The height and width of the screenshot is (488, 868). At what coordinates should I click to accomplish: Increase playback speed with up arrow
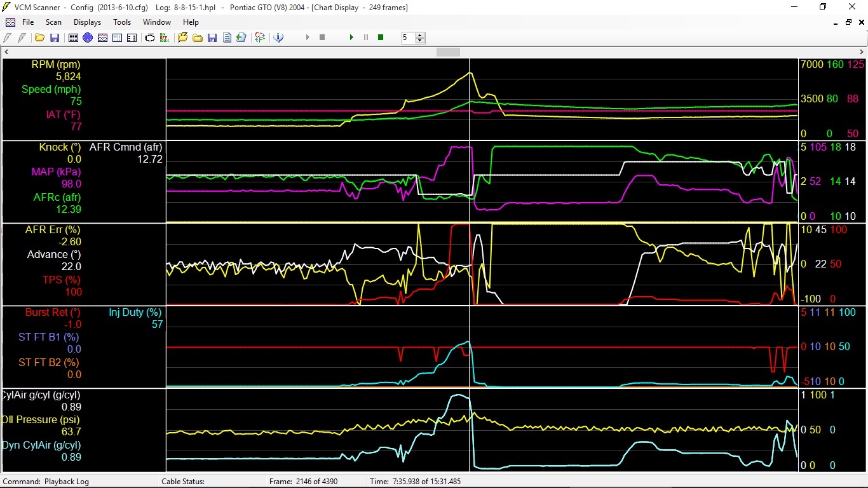click(x=419, y=35)
